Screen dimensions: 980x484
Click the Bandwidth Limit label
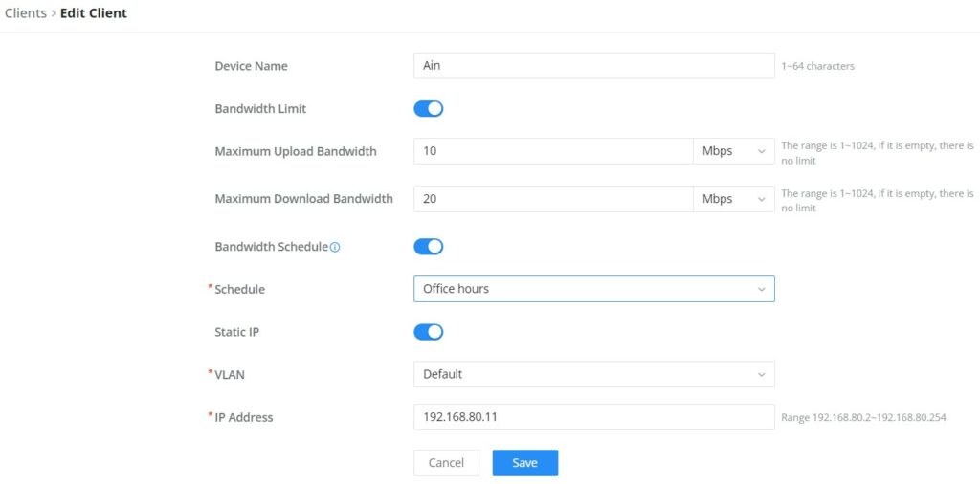point(260,109)
